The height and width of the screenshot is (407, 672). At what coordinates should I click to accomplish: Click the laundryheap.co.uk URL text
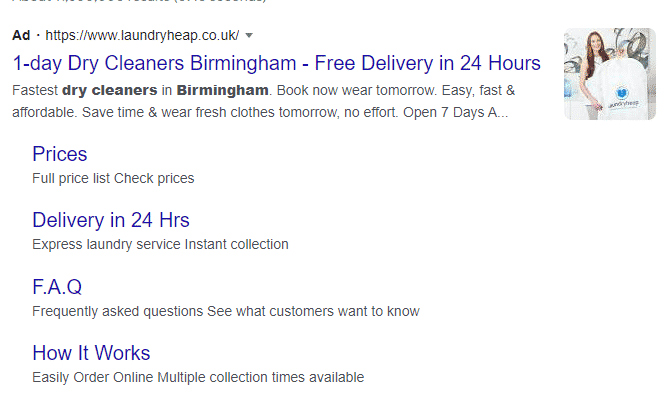[143, 34]
